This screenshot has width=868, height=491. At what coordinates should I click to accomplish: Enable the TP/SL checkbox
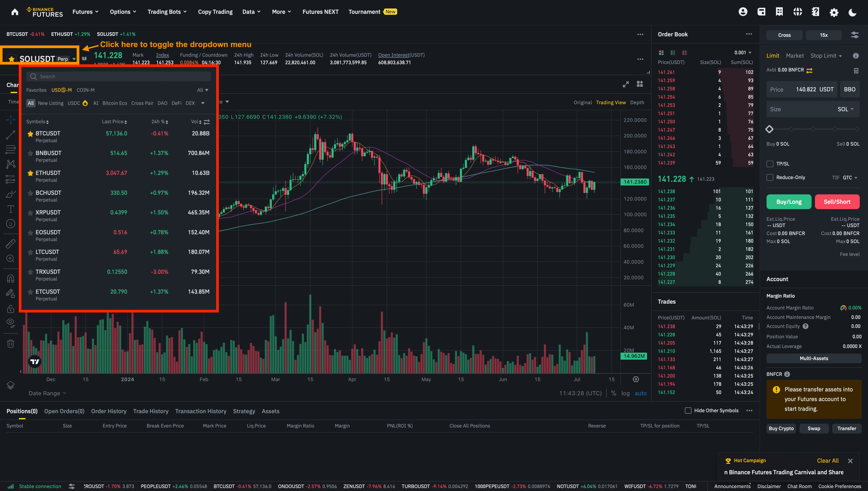[x=770, y=164]
